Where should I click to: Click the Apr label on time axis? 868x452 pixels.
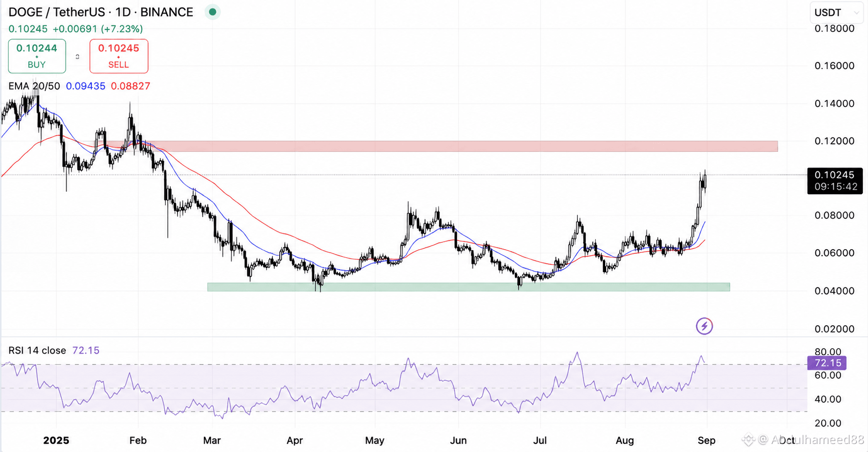[x=295, y=441]
